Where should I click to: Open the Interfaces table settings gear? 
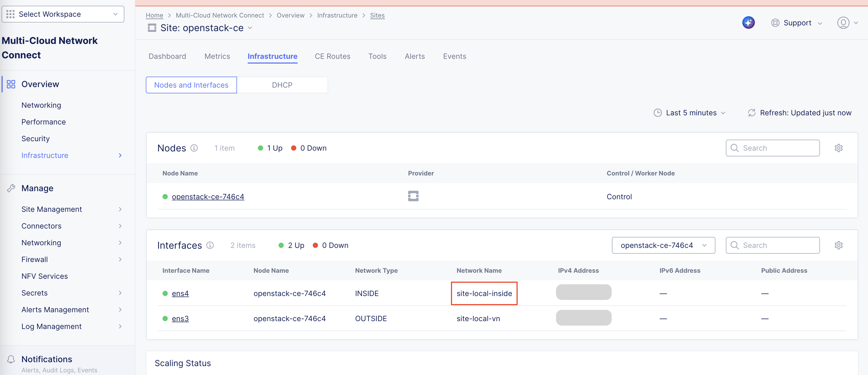point(839,245)
